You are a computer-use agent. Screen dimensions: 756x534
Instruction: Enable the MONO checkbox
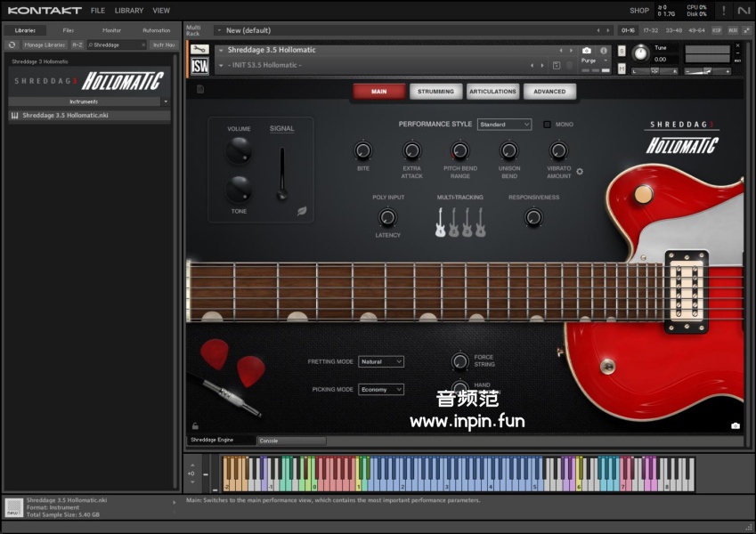(548, 125)
